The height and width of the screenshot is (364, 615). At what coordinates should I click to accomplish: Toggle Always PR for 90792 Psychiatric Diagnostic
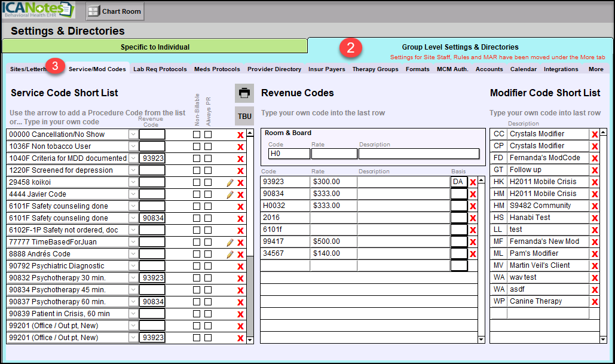click(x=208, y=266)
